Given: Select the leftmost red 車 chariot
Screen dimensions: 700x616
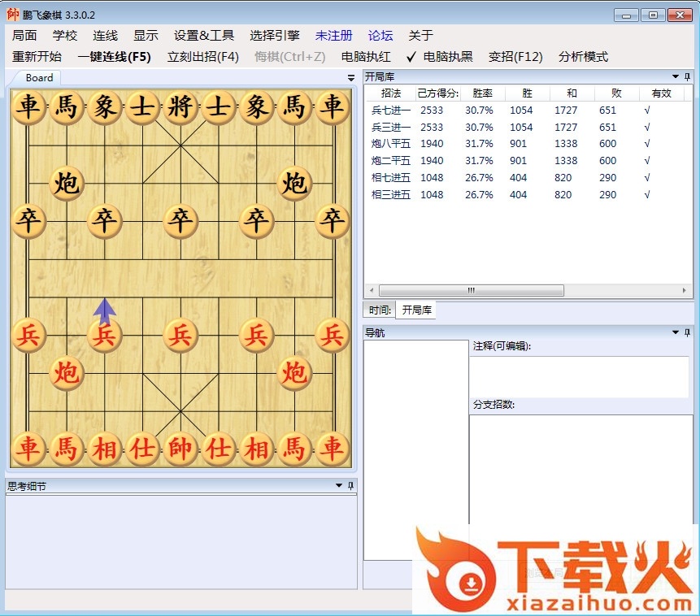Looking at the screenshot, I should (28, 449).
